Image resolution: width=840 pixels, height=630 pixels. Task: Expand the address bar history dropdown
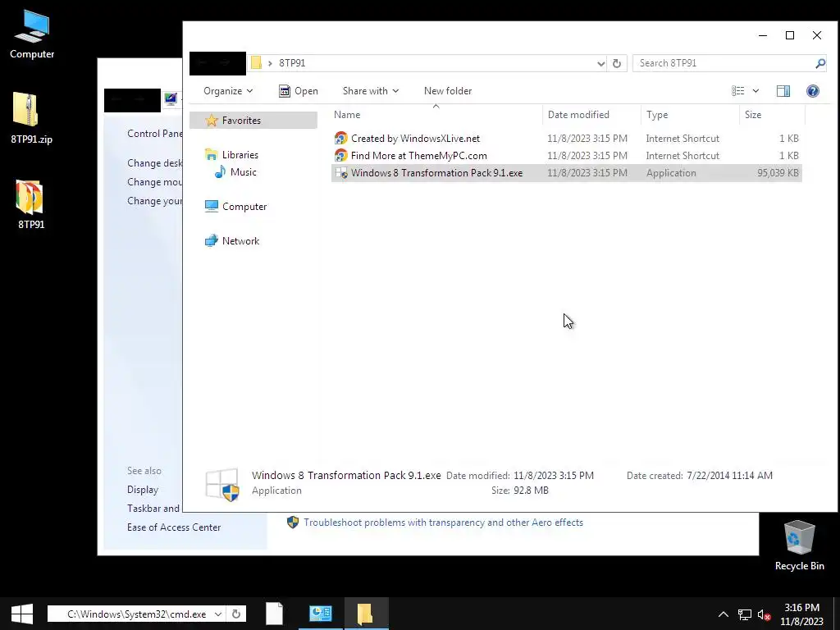pos(600,63)
